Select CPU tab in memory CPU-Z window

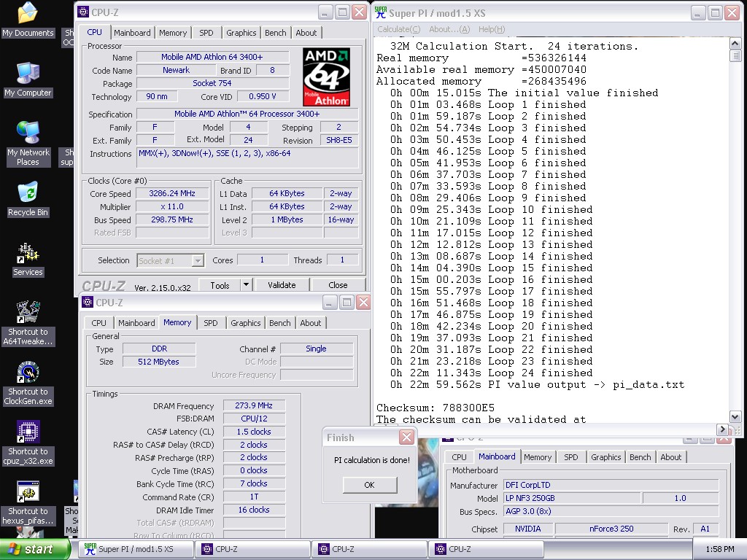point(98,323)
